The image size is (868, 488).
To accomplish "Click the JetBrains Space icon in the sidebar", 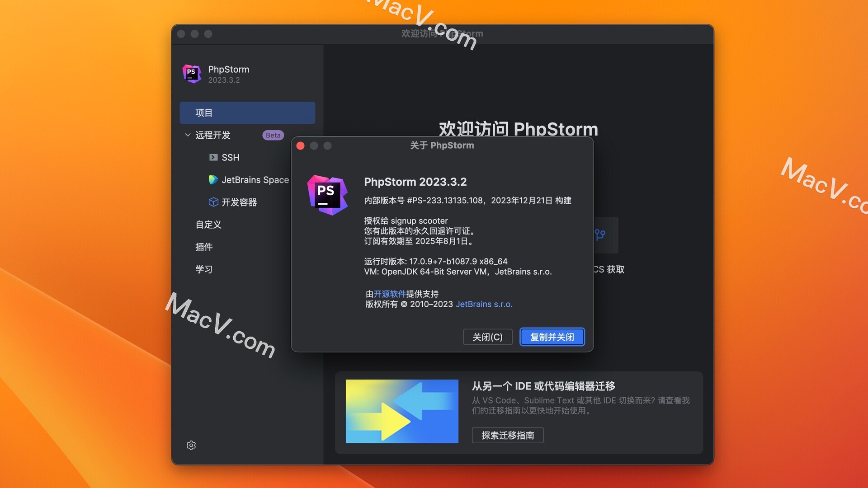I will [213, 179].
